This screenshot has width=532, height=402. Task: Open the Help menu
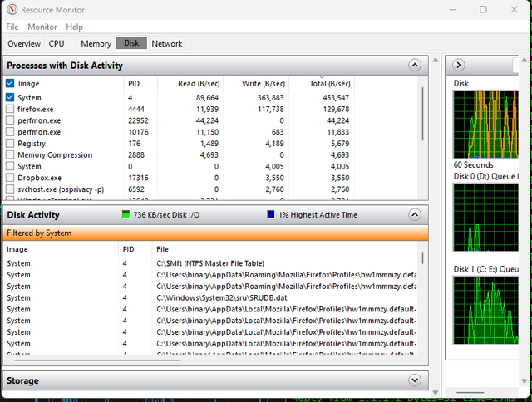(x=74, y=27)
